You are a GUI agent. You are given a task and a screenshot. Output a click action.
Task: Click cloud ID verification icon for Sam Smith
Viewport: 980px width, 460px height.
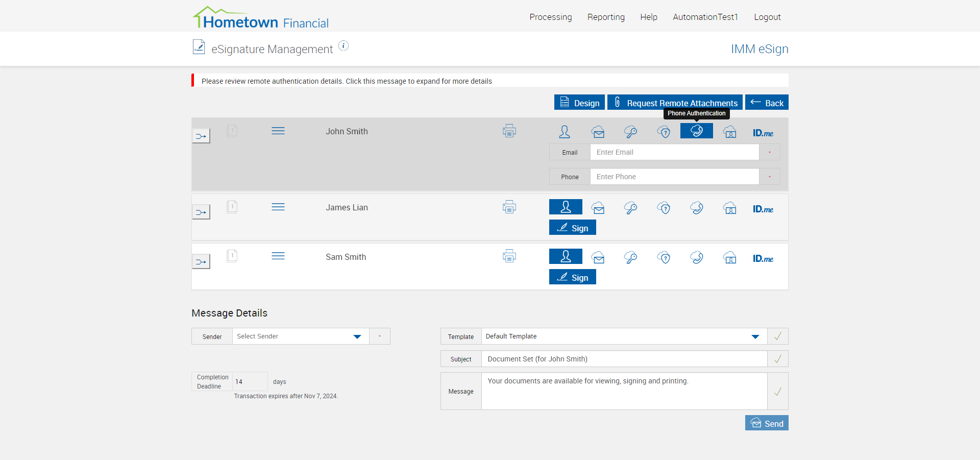(x=730, y=258)
